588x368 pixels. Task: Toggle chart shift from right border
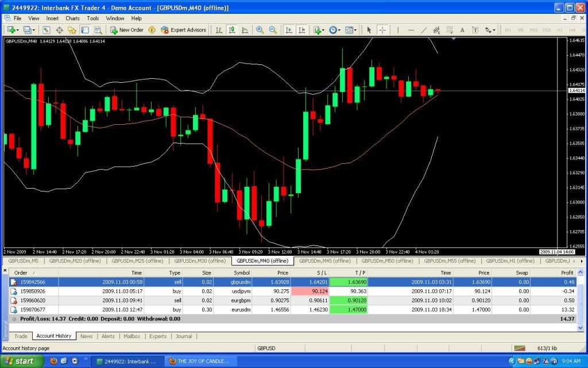[x=301, y=30]
